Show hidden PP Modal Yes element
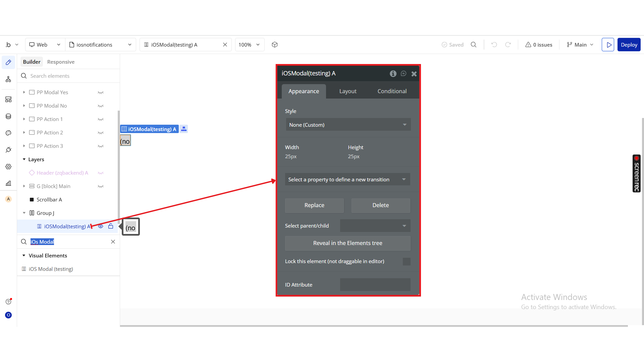This screenshot has width=644, height=362. pyautogui.click(x=101, y=93)
